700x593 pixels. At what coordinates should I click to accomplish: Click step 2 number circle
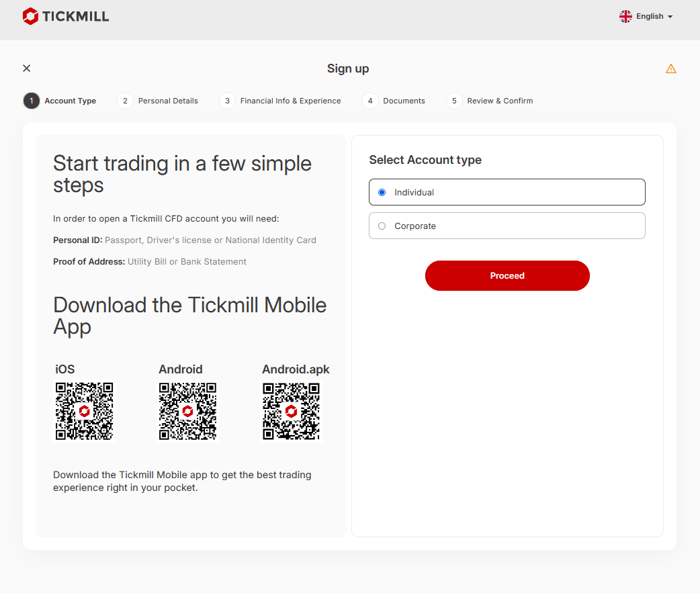(x=125, y=101)
